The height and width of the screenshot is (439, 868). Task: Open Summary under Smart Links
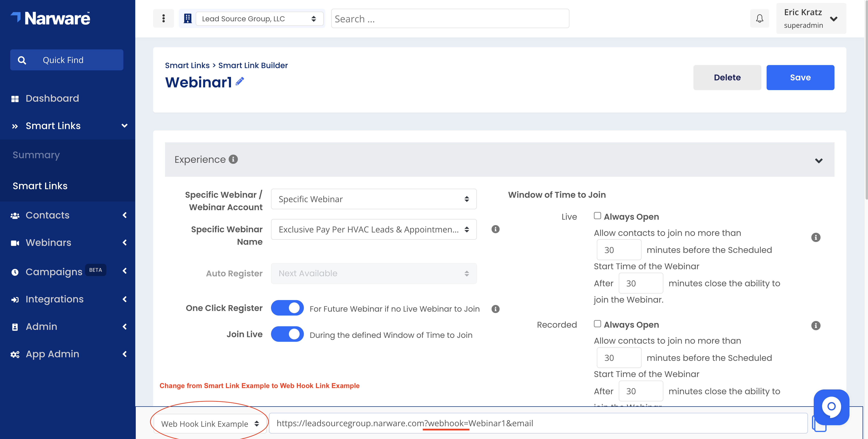[x=36, y=155]
